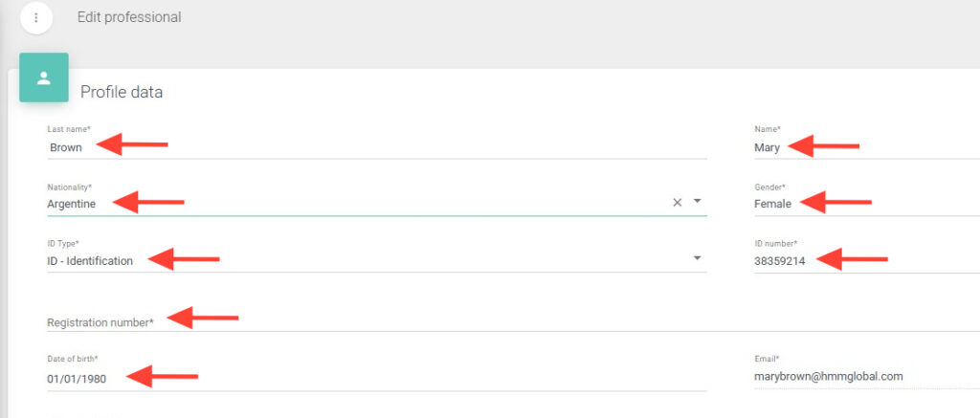
Task: Expand the Nationality dropdown arrow
Action: [x=698, y=202]
